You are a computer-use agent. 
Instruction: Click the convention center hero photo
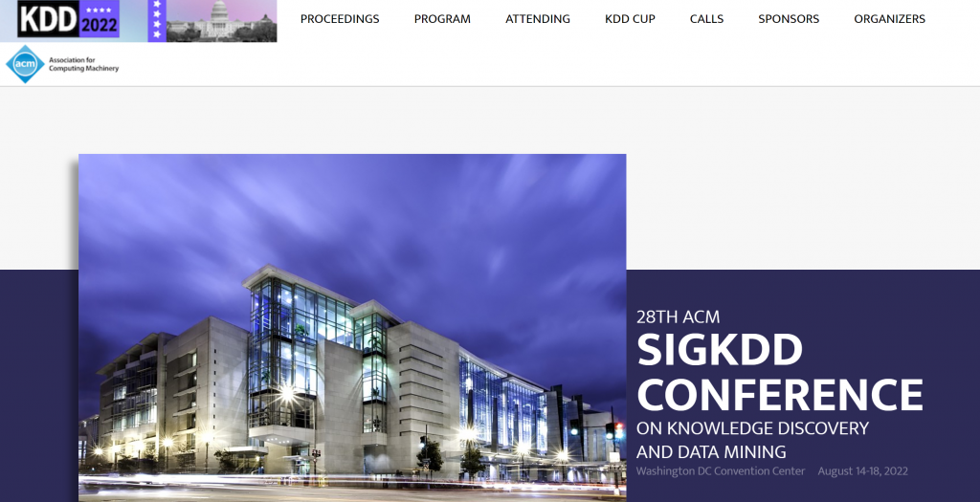(352, 328)
